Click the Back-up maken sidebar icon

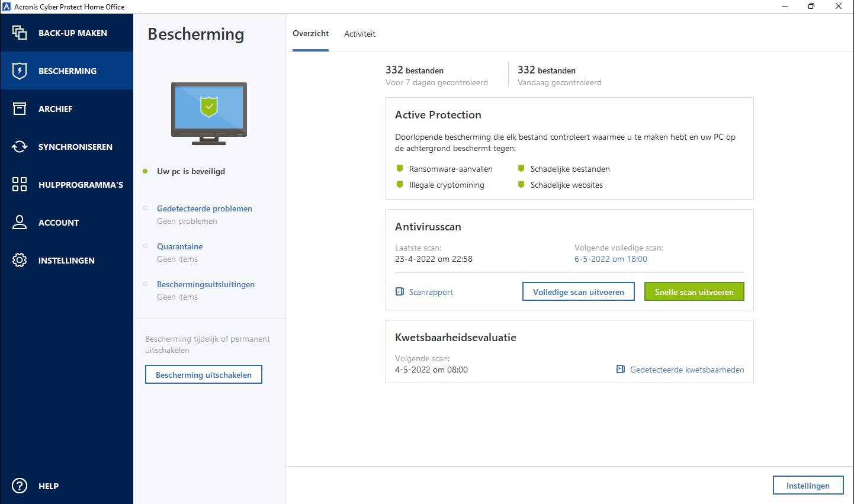click(20, 33)
